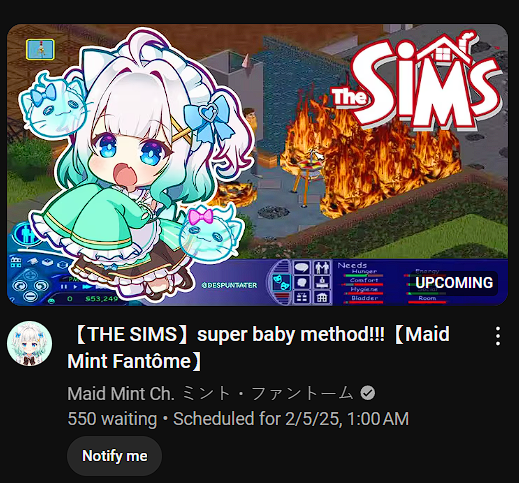Click the verified checkmark badge

pos(367,393)
